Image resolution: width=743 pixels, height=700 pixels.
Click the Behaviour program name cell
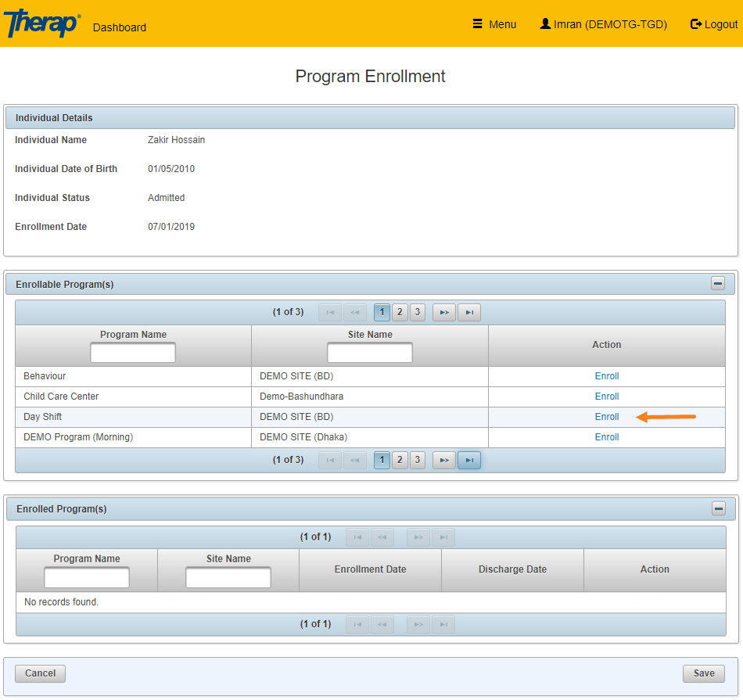(x=133, y=376)
